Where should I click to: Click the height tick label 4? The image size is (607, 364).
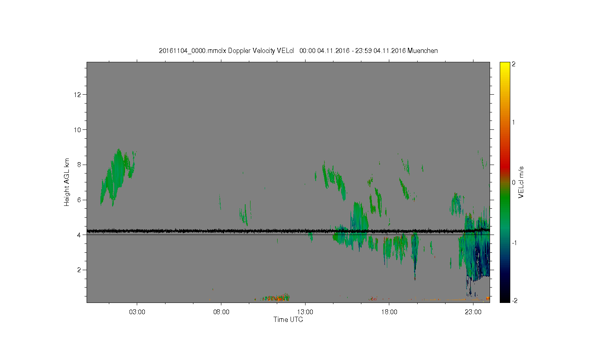click(80, 235)
